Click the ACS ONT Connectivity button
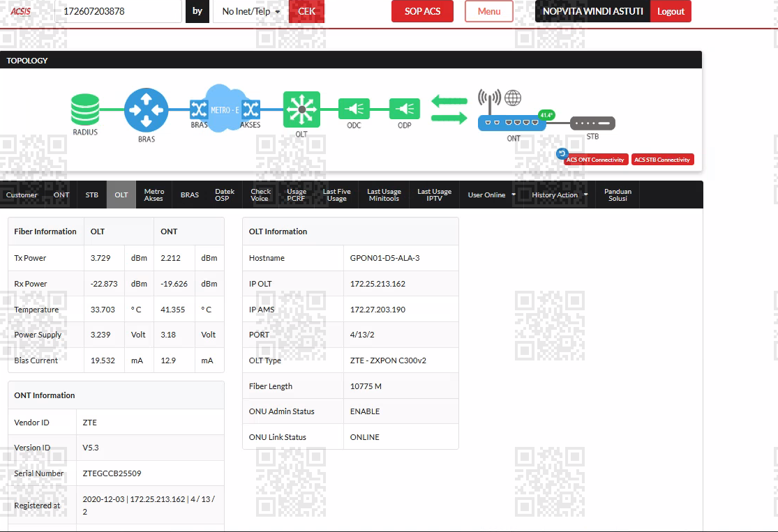Image resolution: width=778 pixels, height=532 pixels. [x=595, y=160]
